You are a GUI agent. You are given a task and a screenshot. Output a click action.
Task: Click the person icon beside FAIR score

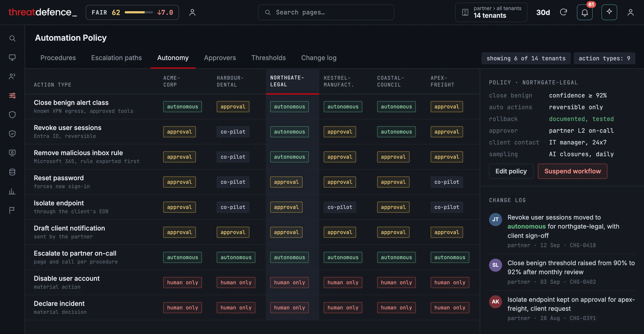click(192, 12)
